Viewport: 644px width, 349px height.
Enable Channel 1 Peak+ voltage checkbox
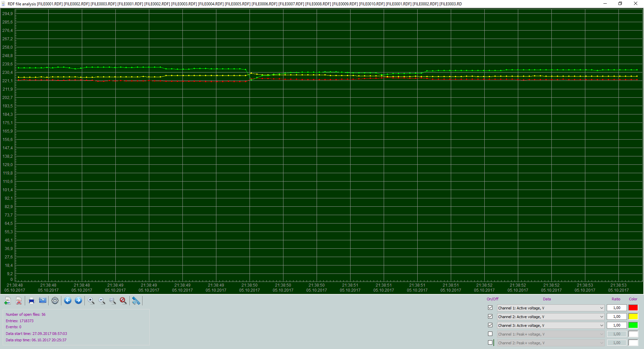pos(490,334)
